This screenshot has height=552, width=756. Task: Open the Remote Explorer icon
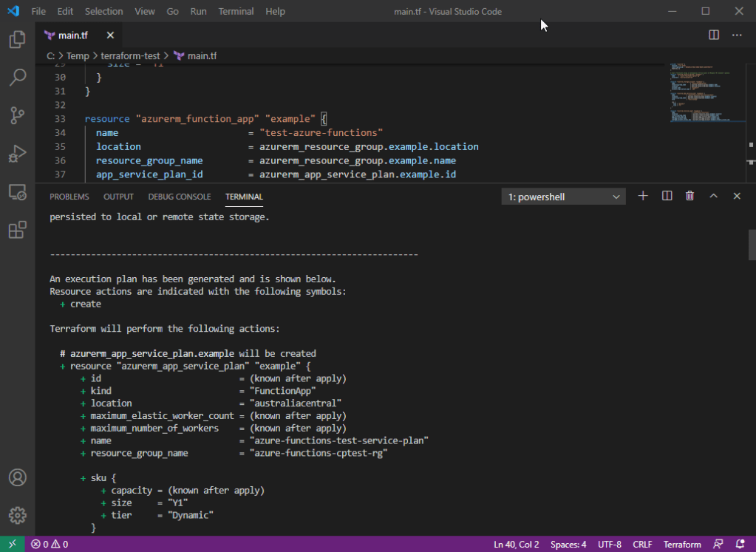point(17,192)
